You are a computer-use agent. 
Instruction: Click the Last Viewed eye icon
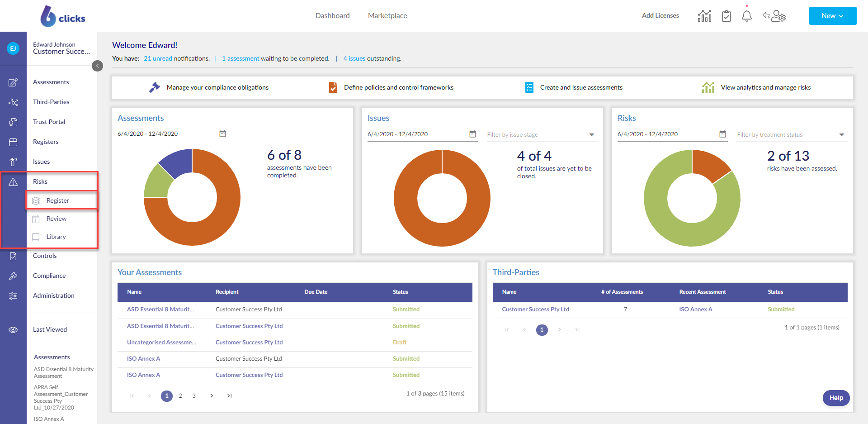click(x=13, y=330)
